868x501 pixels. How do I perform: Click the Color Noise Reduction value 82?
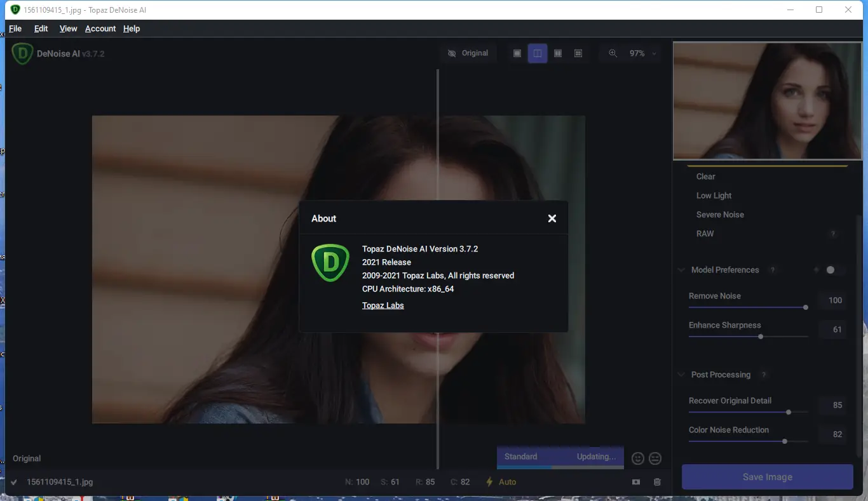[x=832, y=434]
